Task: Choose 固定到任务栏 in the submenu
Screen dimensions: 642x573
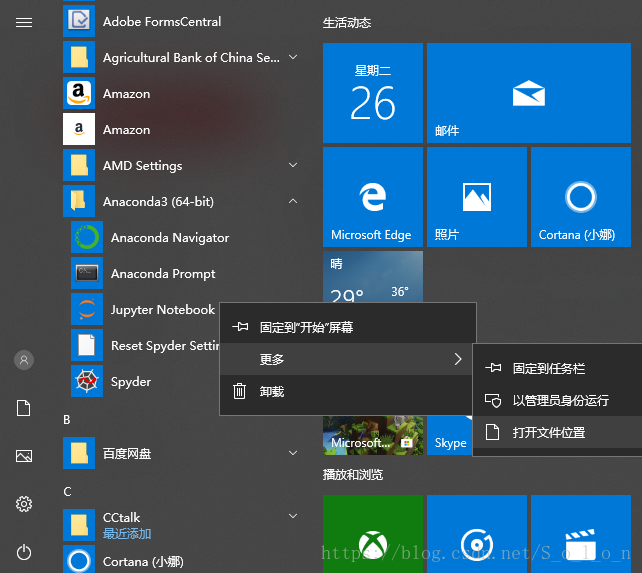Action: (558, 368)
